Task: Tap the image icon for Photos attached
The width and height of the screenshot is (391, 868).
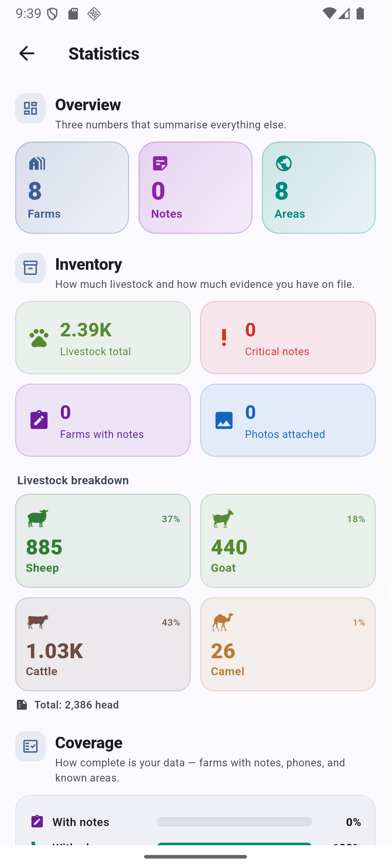Action: click(224, 420)
